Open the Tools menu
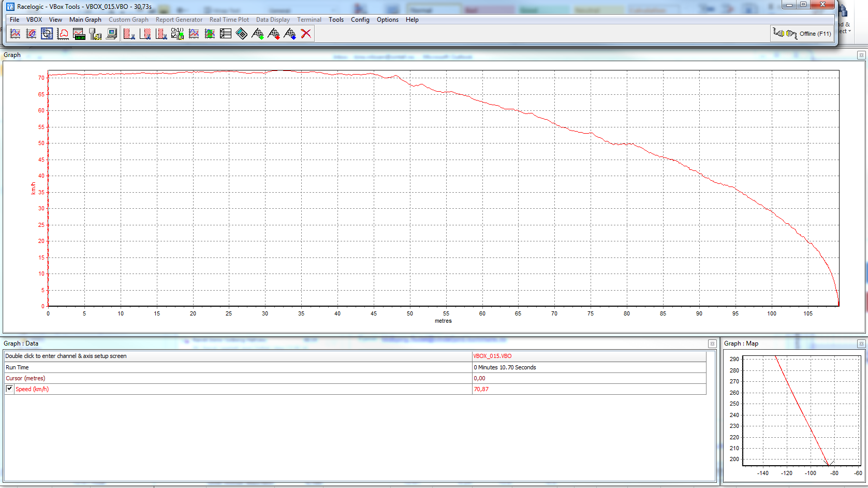Image resolution: width=868 pixels, height=488 pixels. coord(336,20)
